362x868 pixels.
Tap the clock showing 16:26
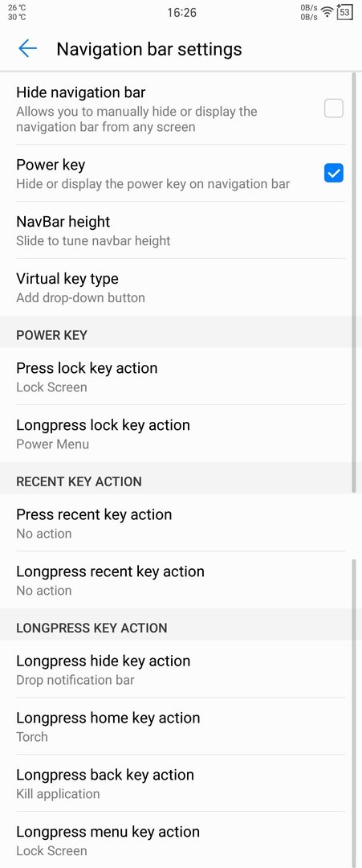coord(182,12)
